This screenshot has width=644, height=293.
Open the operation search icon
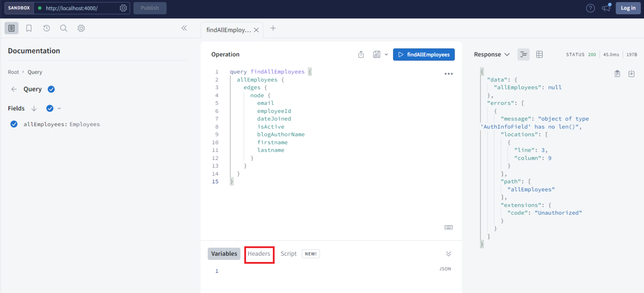coord(63,28)
